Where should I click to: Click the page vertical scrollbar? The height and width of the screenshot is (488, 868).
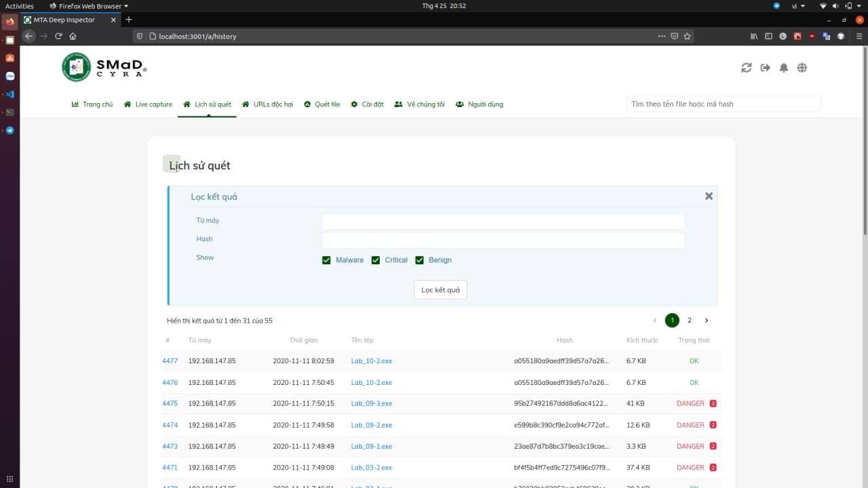pyautogui.click(x=865, y=142)
